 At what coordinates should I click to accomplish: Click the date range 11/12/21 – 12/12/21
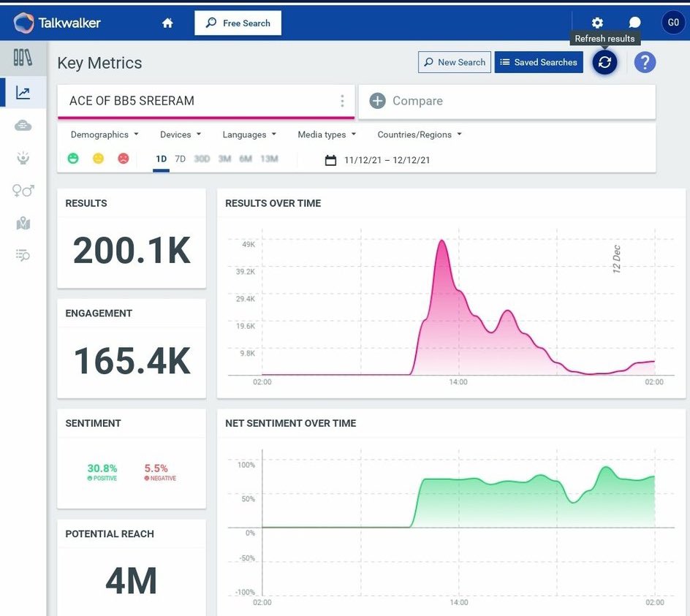[x=387, y=160]
